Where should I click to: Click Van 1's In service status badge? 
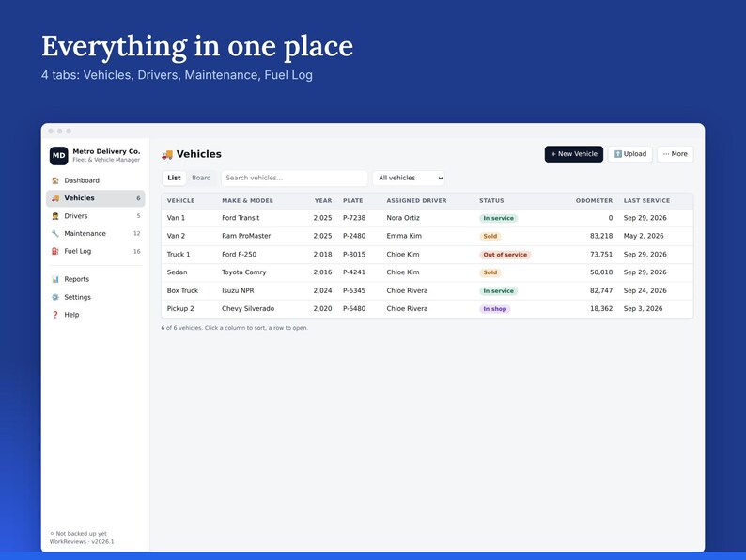pos(499,218)
